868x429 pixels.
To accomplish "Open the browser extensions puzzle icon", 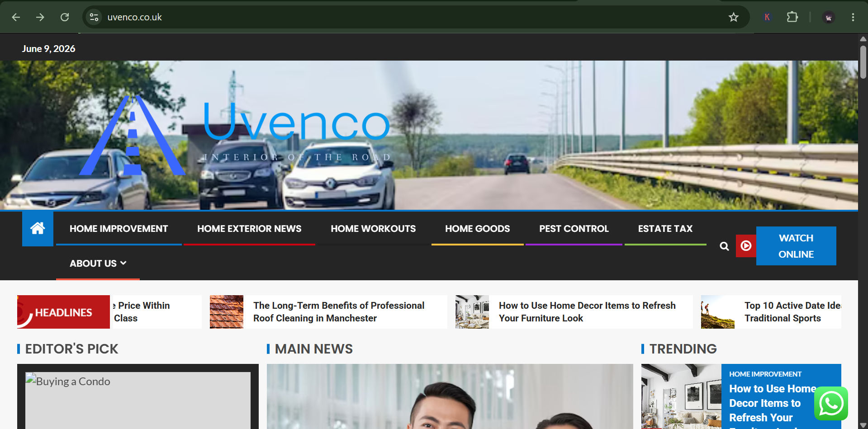I will click(x=792, y=17).
